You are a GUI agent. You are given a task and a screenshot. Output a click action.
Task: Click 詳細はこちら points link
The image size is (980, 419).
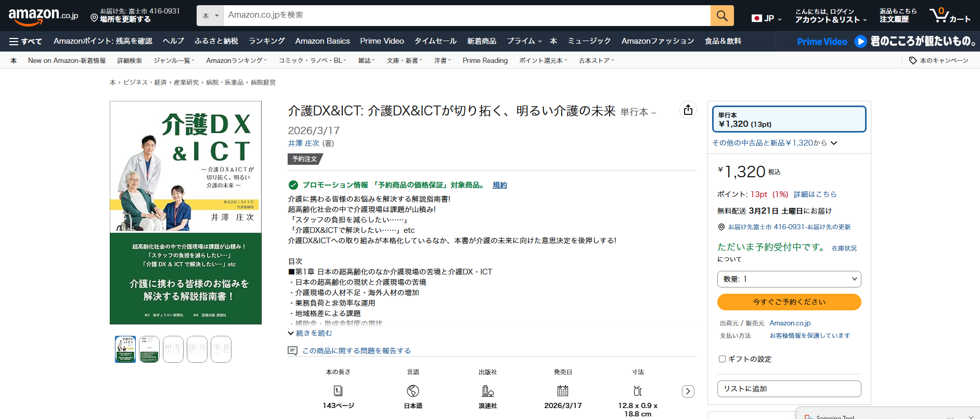(815, 194)
